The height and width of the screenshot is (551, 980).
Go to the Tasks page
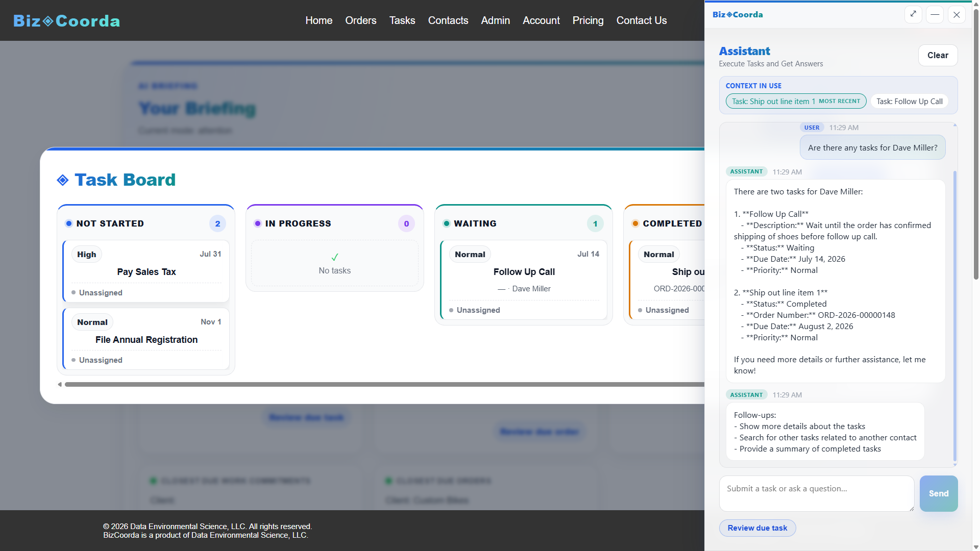pyautogui.click(x=402, y=20)
